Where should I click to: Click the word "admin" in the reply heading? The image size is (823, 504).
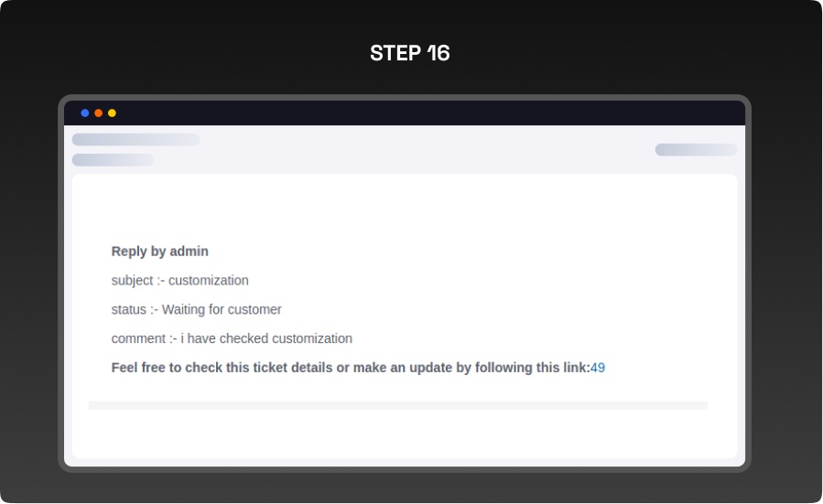pyautogui.click(x=190, y=252)
